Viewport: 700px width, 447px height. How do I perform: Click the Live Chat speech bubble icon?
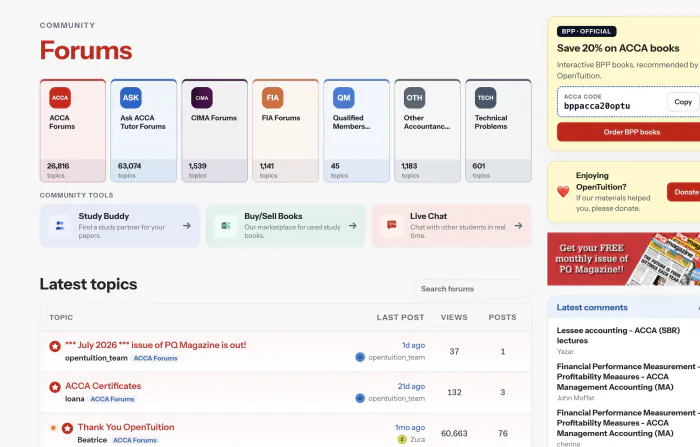point(392,226)
